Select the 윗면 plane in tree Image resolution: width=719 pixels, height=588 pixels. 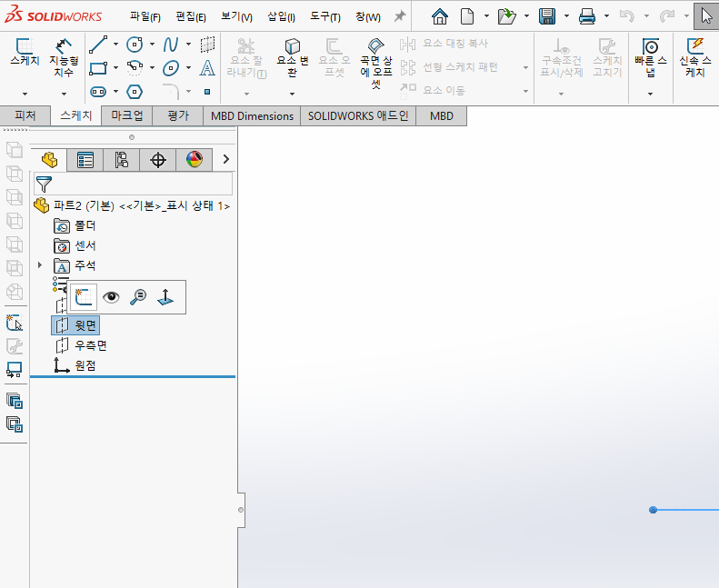click(75, 325)
